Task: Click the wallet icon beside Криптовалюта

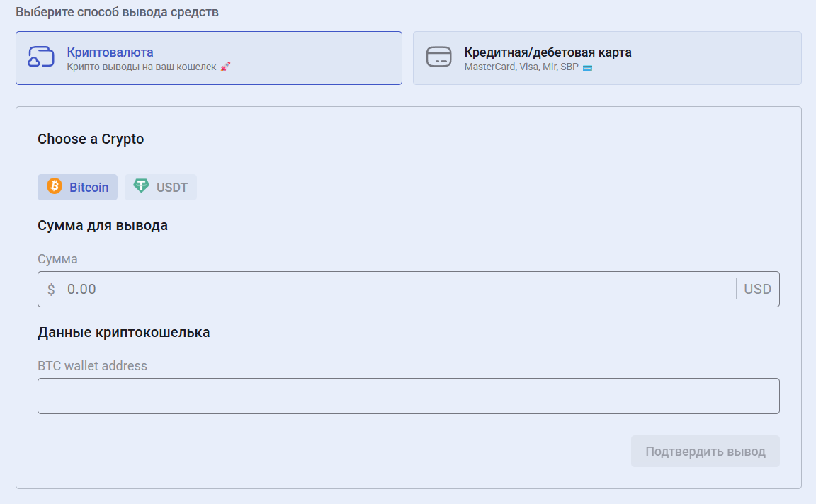Action: (x=41, y=57)
